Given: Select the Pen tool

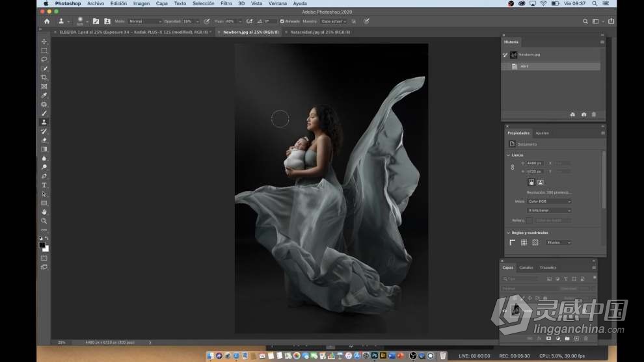Looking at the screenshot, I should click(x=44, y=176).
